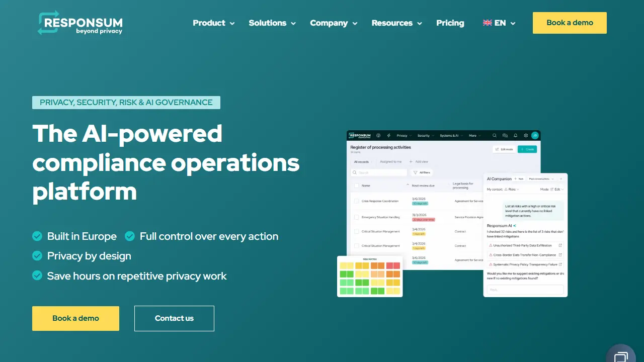Expand the Resources menu
The height and width of the screenshot is (362, 644).
click(396, 23)
